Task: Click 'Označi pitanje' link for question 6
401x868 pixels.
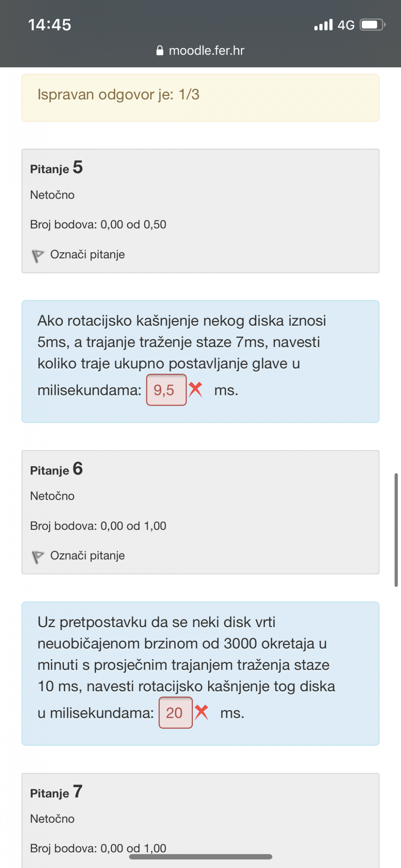Action: 87,556
